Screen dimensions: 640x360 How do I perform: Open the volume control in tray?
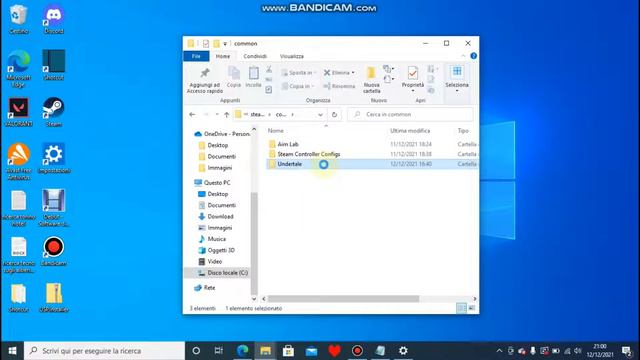(578, 351)
